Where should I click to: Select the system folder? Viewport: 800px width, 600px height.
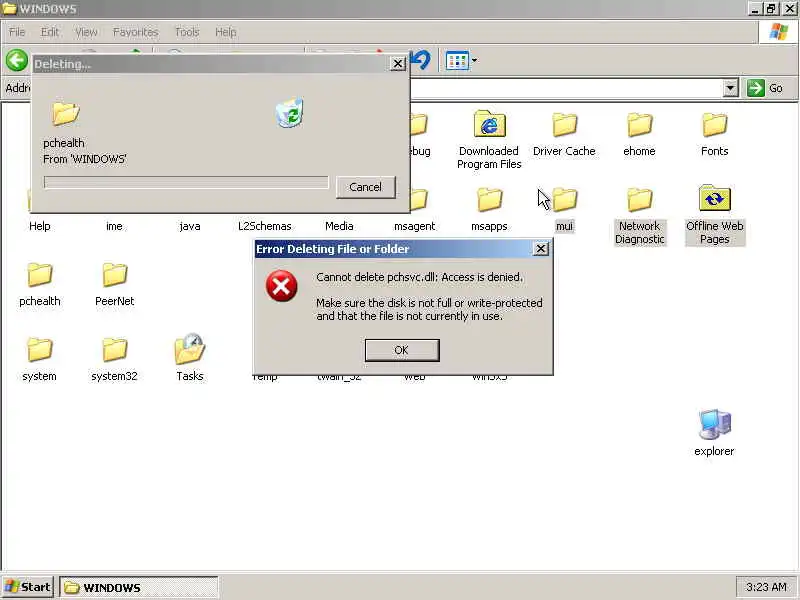[x=39, y=359]
